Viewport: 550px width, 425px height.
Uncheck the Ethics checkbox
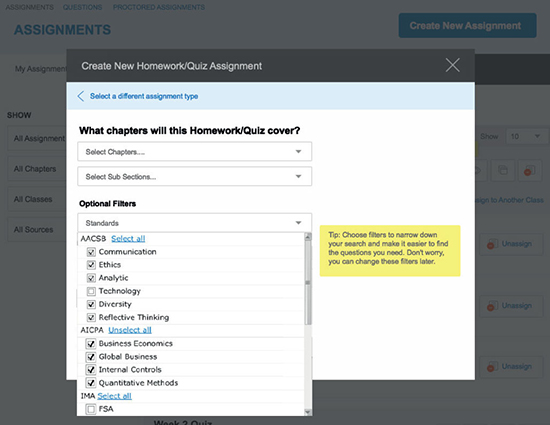[x=91, y=265]
